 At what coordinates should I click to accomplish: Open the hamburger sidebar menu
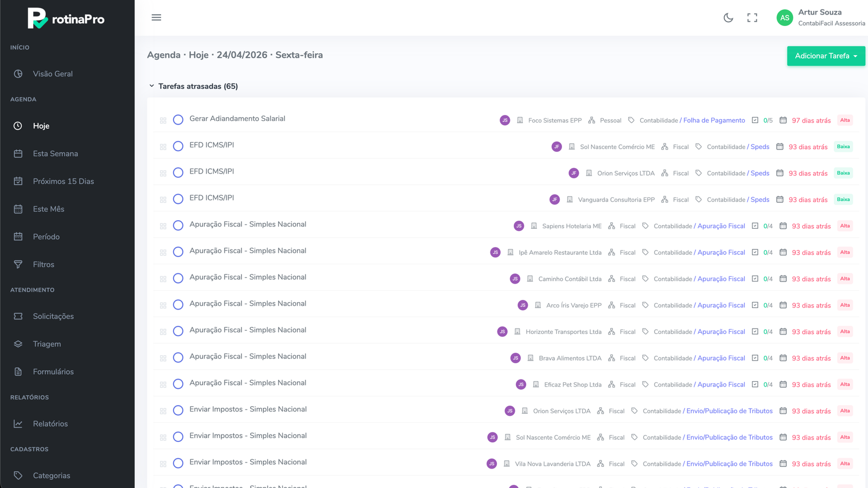pyautogui.click(x=156, y=17)
